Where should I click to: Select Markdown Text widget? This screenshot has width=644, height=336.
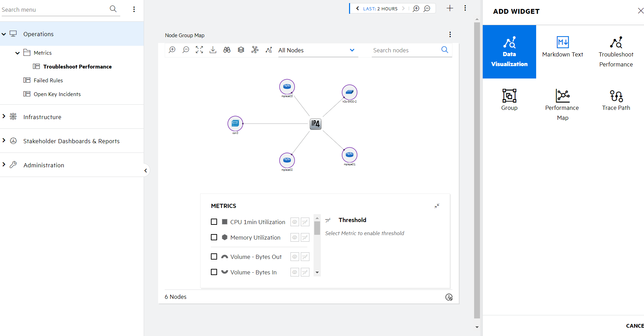(x=563, y=52)
